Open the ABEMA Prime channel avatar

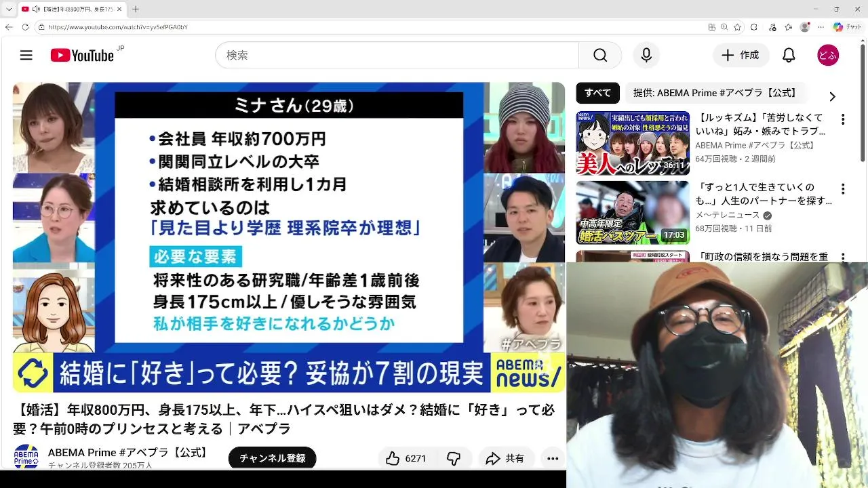26,456
